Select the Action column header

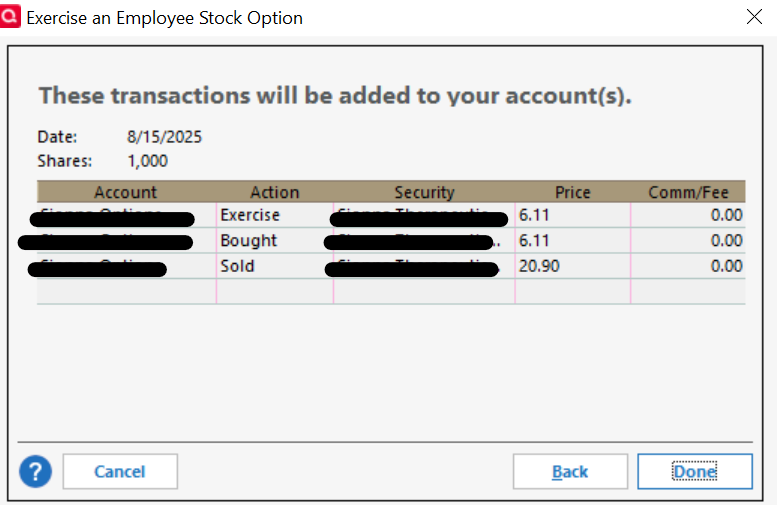(x=275, y=192)
